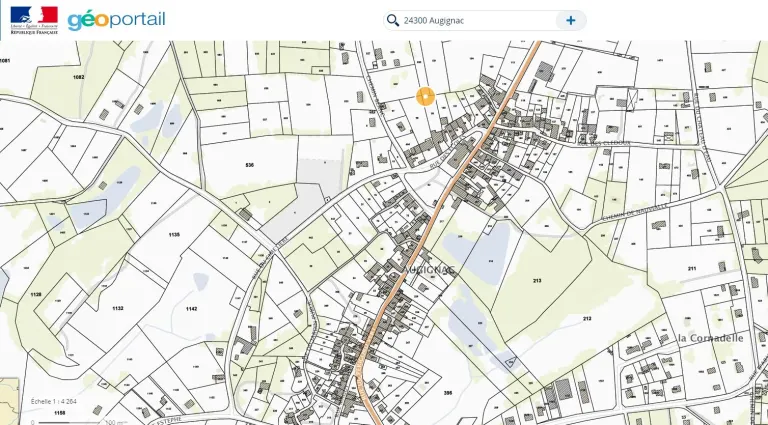The image size is (768, 425).
Task: Select cadastral parcel 536
Action: (x=250, y=165)
